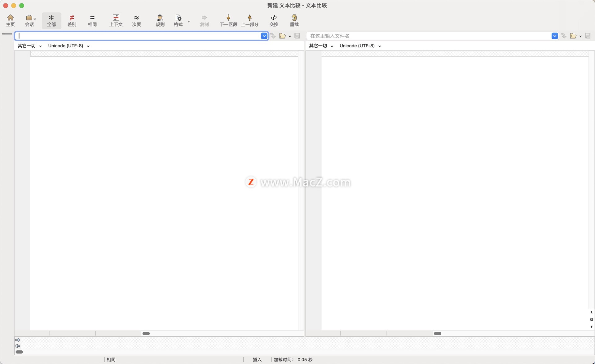Image resolution: width=595 pixels, height=364 pixels.
Task: Click the 格式 file format icon
Action: (178, 20)
